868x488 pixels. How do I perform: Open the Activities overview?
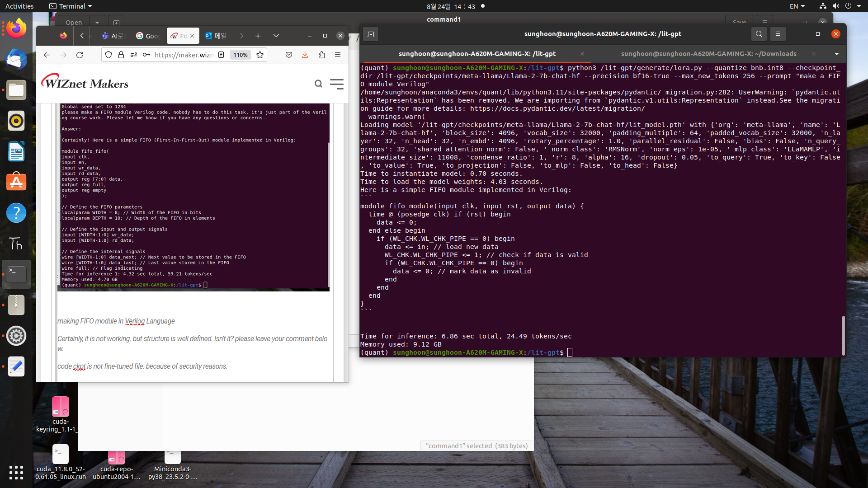point(19,6)
